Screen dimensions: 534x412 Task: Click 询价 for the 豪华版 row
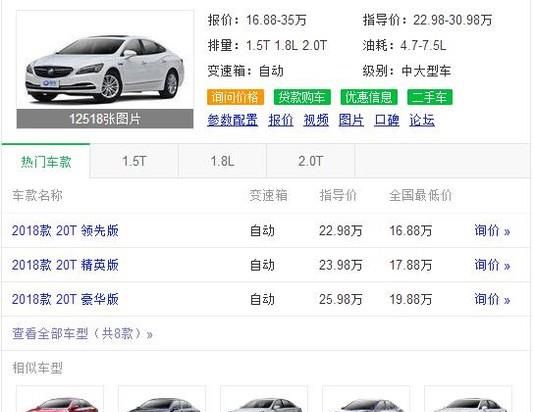click(x=492, y=300)
